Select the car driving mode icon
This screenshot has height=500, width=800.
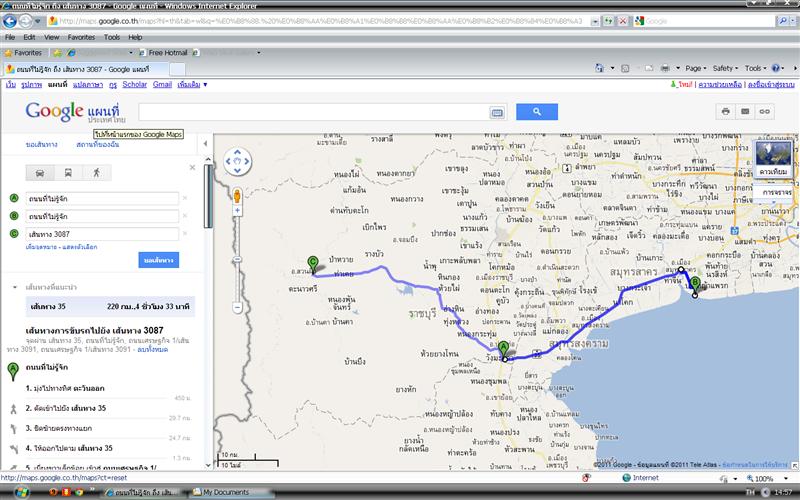(x=39, y=173)
